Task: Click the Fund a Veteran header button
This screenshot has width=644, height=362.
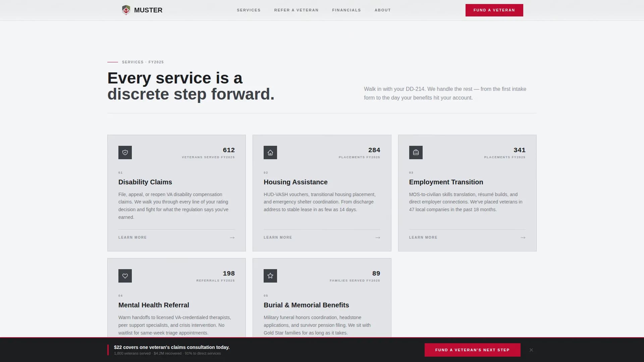Action: [x=494, y=10]
